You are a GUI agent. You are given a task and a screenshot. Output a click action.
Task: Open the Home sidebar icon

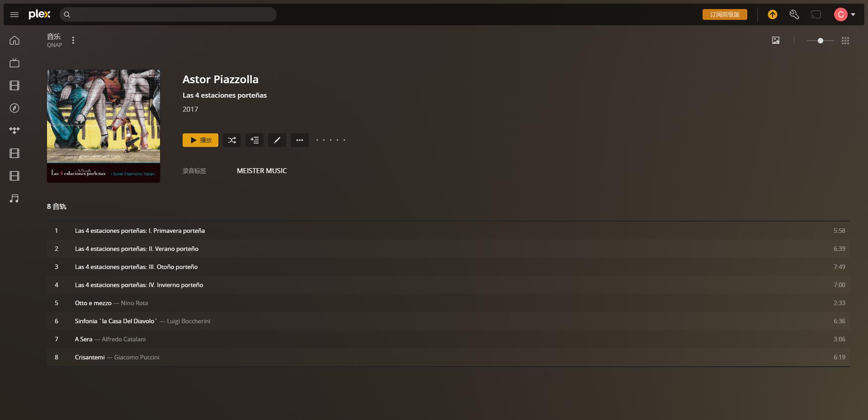click(14, 40)
